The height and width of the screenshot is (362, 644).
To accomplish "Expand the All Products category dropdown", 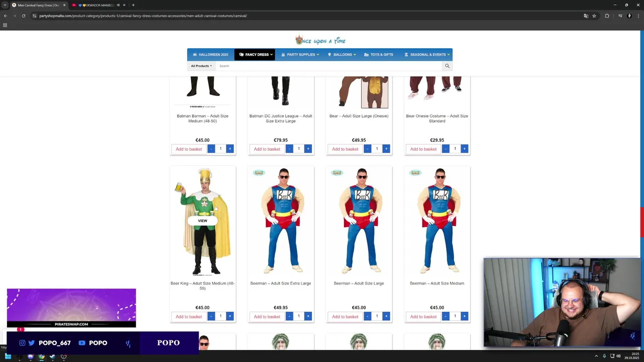I will (x=201, y=66).
